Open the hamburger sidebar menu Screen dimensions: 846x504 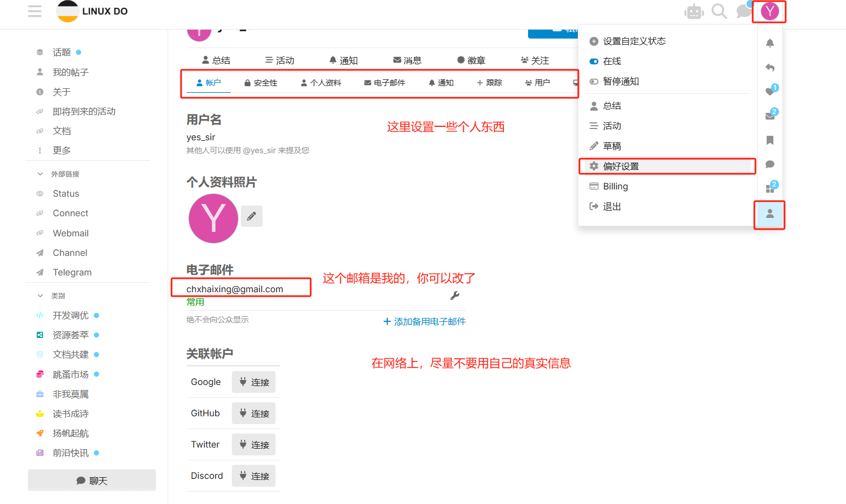point(35,11)
